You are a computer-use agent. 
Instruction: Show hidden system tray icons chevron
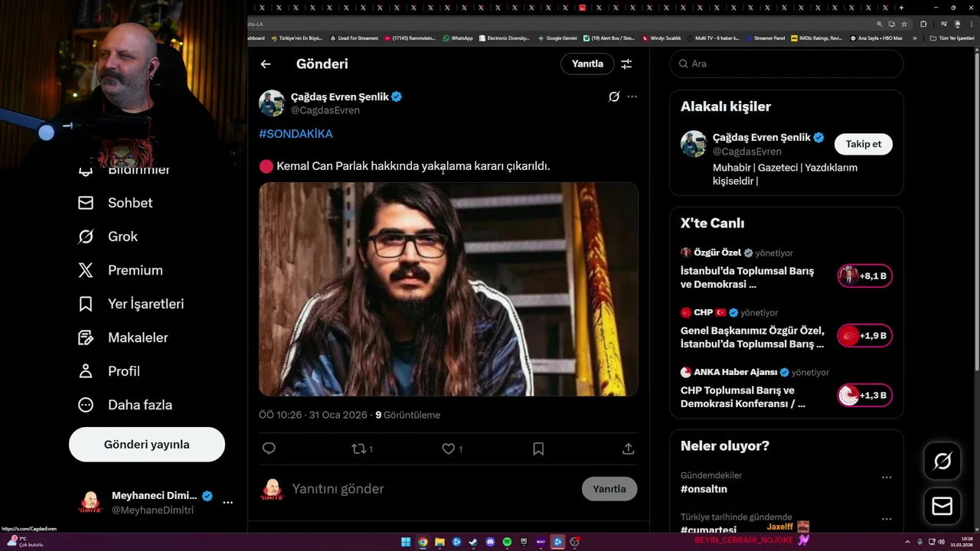pos(908,542)
